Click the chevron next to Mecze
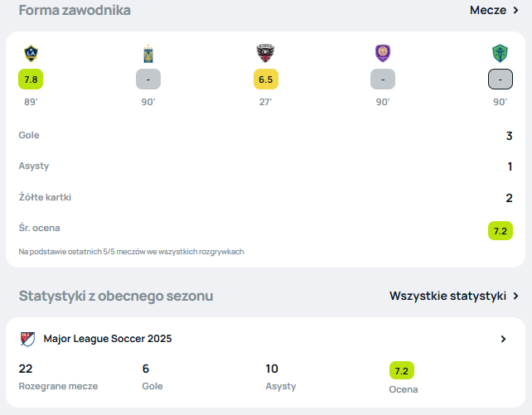 coord(515,10)
